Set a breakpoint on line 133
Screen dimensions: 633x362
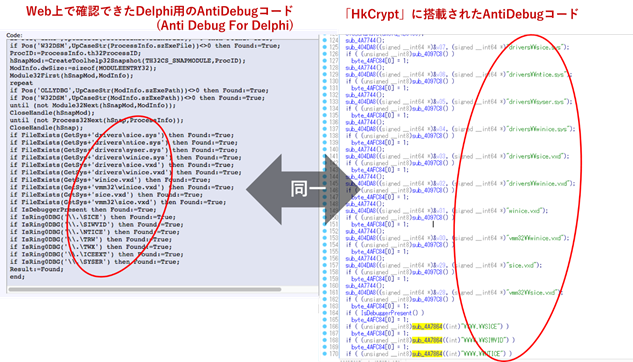[x=325, y=102]
